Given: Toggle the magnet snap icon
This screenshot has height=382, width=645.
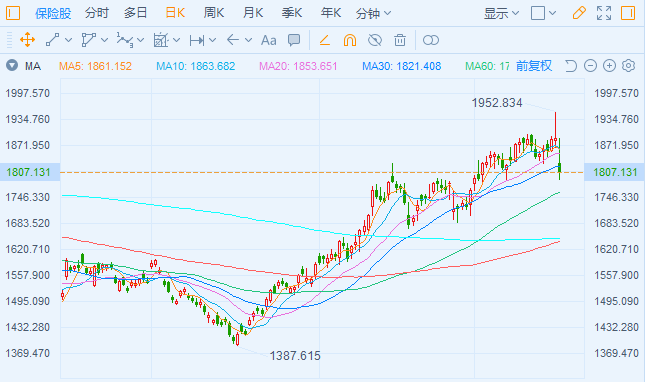Looking at the screenshot, I should [350, 40].
